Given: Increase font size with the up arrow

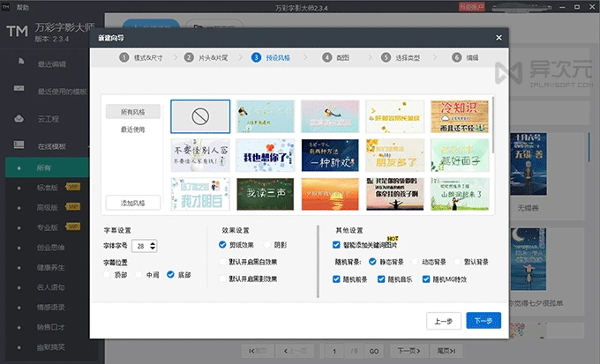Looking at the screenshot, I should pos(153,243).
